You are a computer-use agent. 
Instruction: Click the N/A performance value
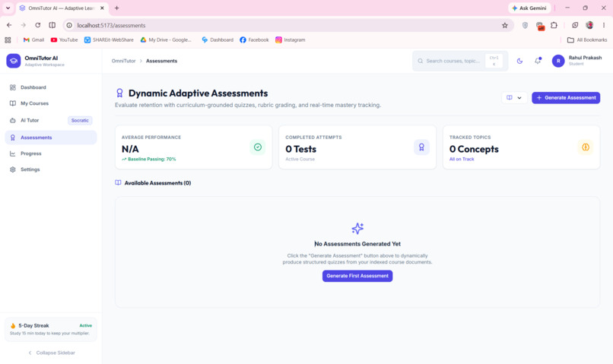click(x=130, y=149)
